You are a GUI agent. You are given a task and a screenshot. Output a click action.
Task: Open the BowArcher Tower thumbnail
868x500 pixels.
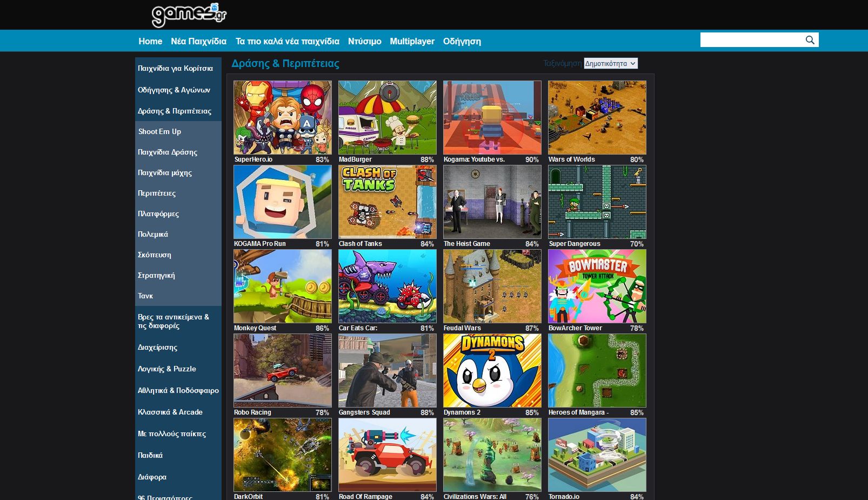(x=597, y=286)
